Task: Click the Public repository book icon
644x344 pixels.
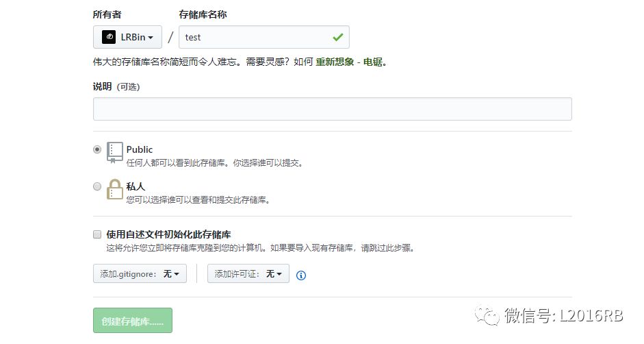Action: tap(114, 153)
